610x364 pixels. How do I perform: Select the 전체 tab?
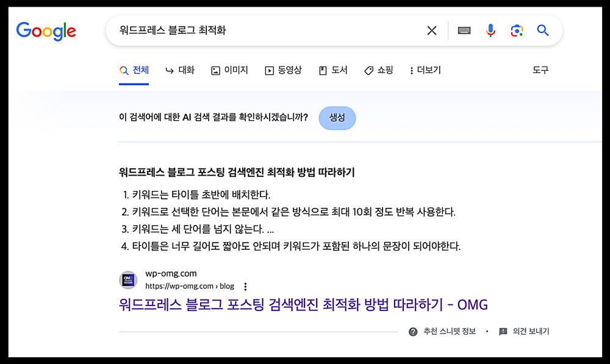pyautogui.click(x=134, y=70)
